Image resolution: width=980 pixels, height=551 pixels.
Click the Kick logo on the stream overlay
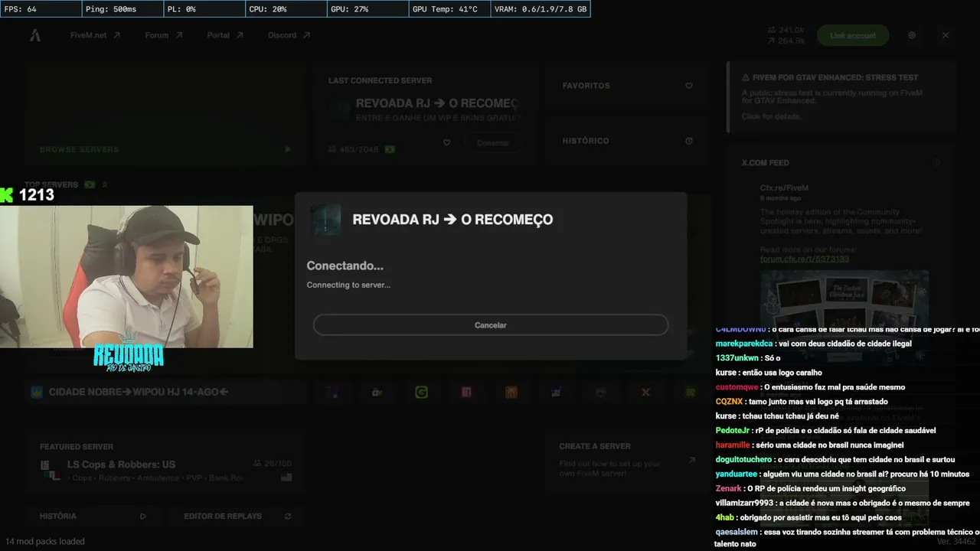coord(7,195)
